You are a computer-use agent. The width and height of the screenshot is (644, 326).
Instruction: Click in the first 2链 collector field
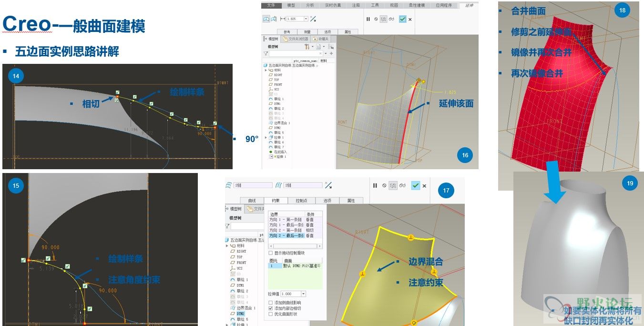[253, 185]
